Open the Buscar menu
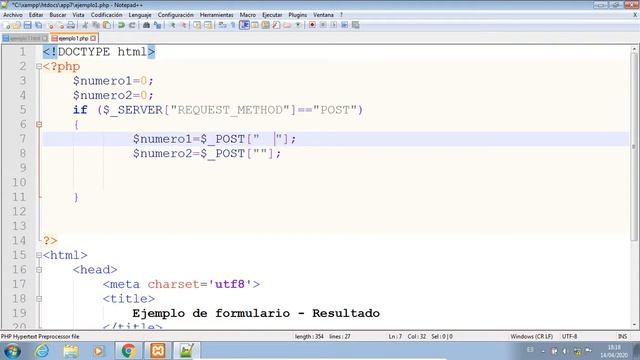This screenshot has height=360, width=640. click(58, 15)
